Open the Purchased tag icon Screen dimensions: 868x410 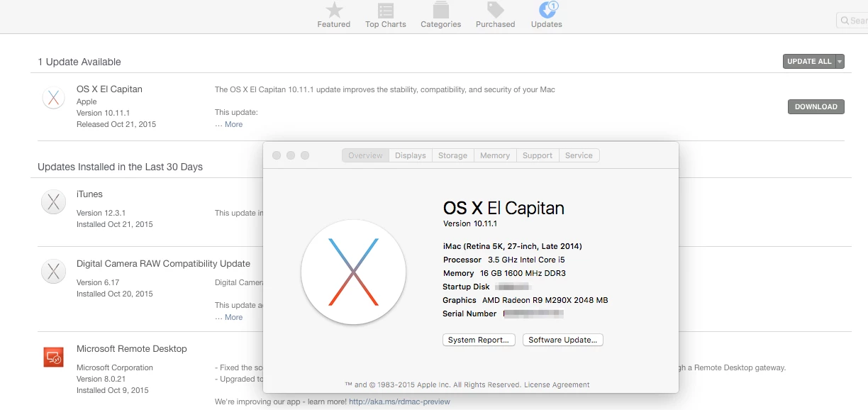pyautogui.click(x=495, y=10)
